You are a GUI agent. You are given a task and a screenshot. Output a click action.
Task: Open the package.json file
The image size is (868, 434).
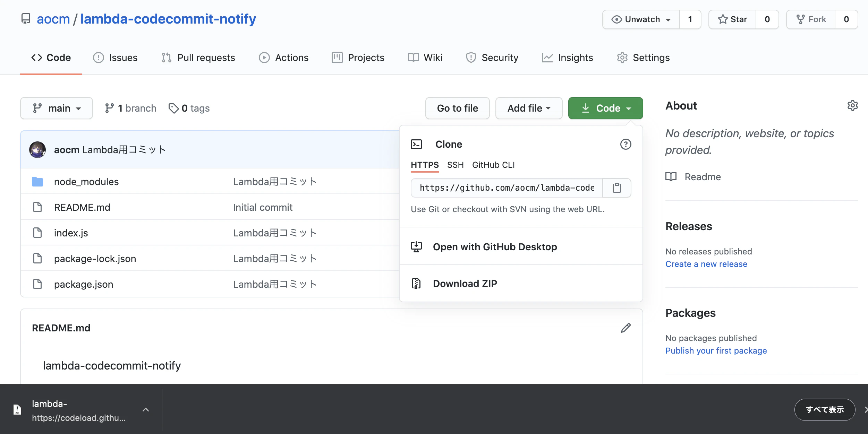point(84,284)
